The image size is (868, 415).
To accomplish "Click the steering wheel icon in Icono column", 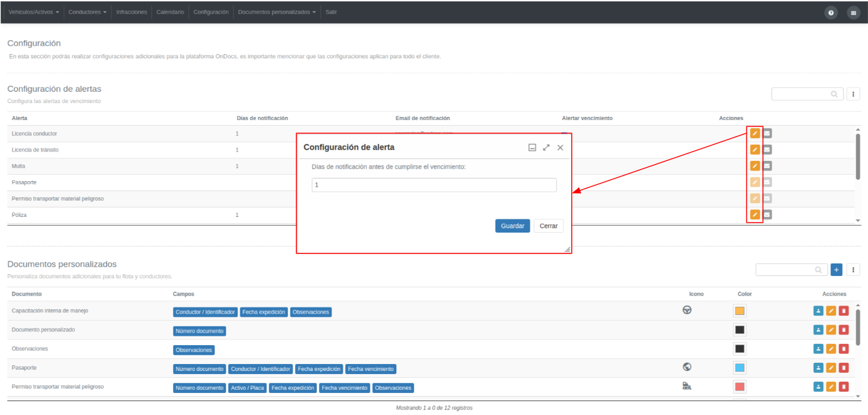I will [687, 310].
